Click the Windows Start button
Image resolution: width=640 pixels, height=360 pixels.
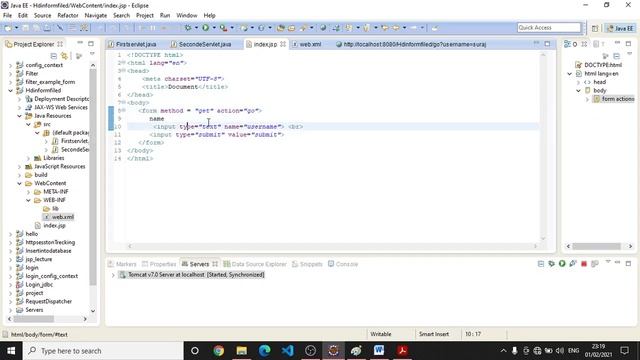click(x=11, y=351)
